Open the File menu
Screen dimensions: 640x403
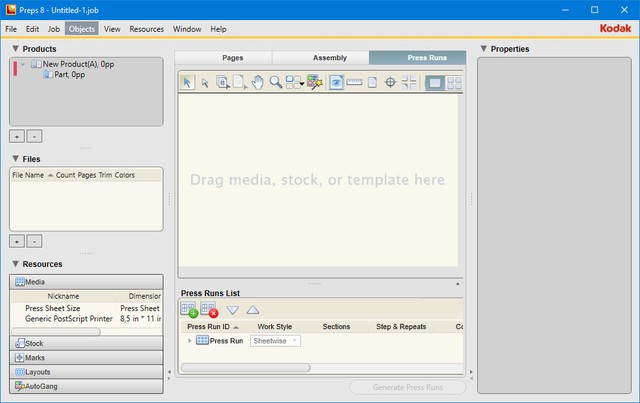(x=11, y=29)
